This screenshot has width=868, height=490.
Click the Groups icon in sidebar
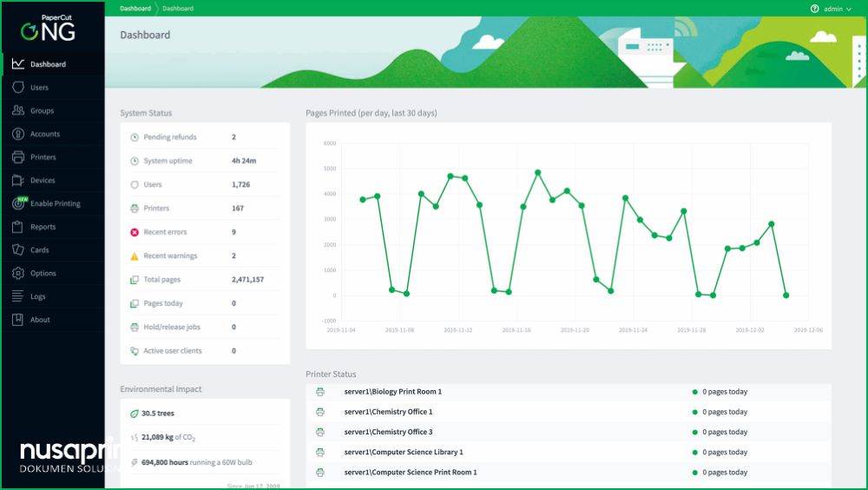click(x=17, y=111)
